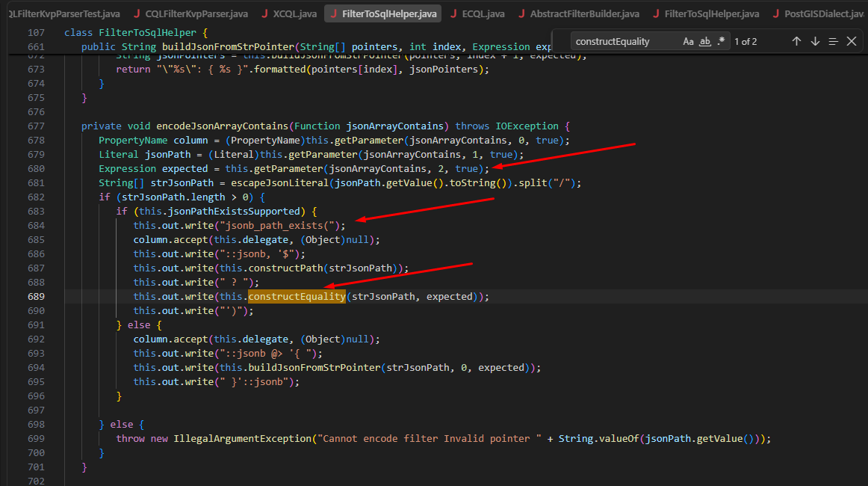The width and height of the screenshot is (868, 486).
Task: Close the find widget
Action: 852,42
